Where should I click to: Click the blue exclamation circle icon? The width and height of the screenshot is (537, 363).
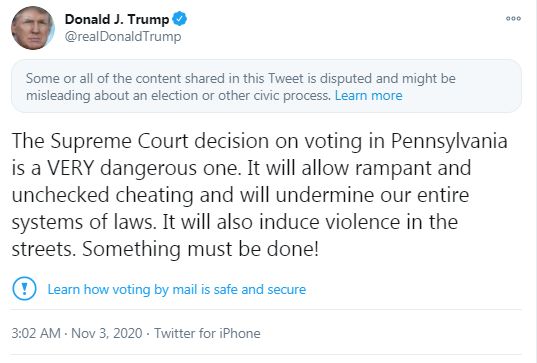point(24,289)
